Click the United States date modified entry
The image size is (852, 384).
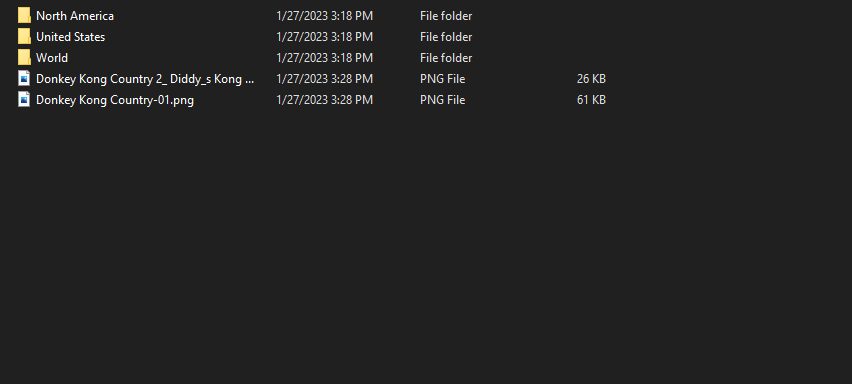pyautogui.click(x=324, y=37)
